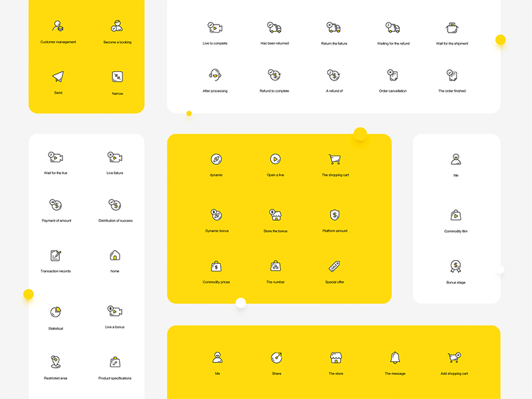This screenshot has height=399, width=532.
Task: Click the Restricted area pin icon
Action: pos(55,362)
